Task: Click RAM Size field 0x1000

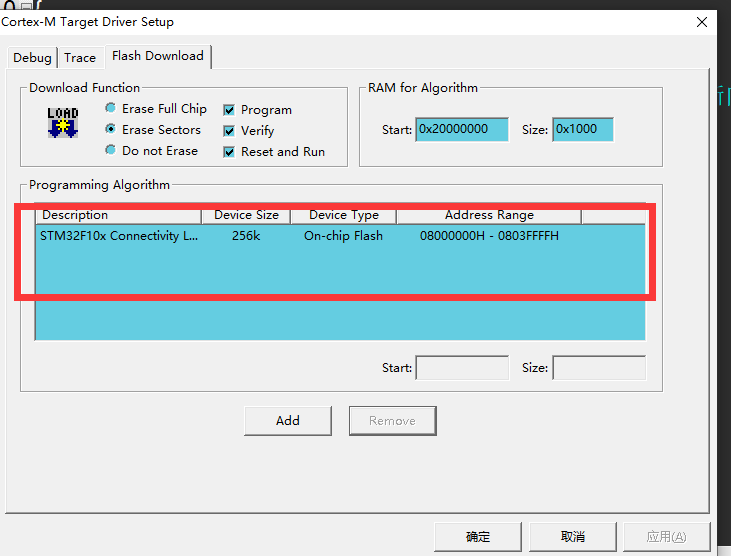Action: [583, 130]
